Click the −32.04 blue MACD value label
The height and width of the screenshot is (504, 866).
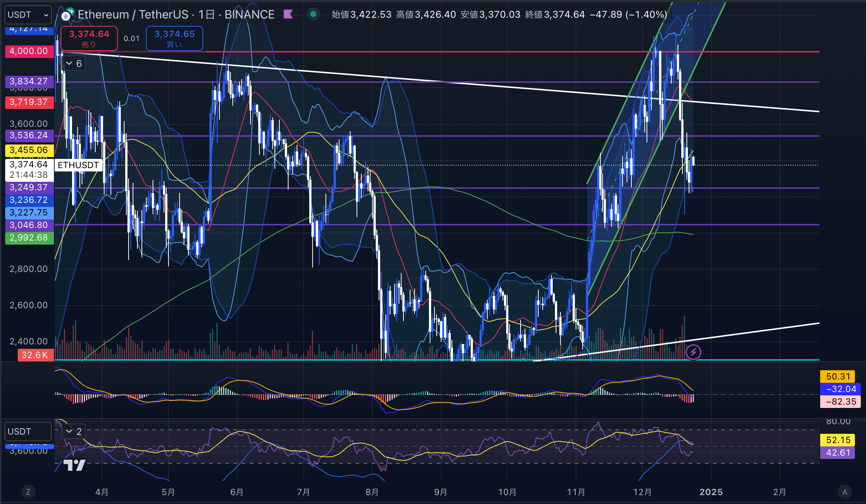tap(841, 389)
